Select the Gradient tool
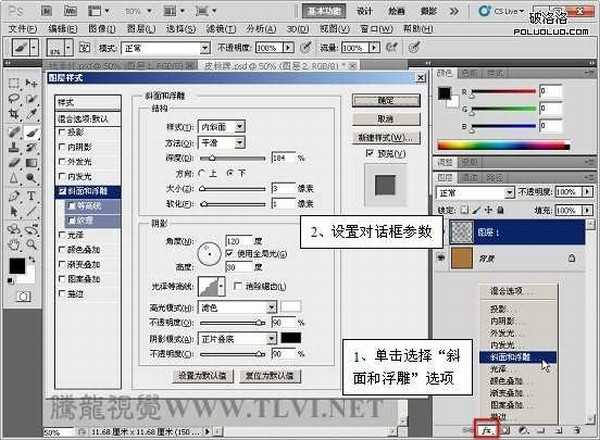Viewport: 600px width, 440px height. click(x=31, y=163)
